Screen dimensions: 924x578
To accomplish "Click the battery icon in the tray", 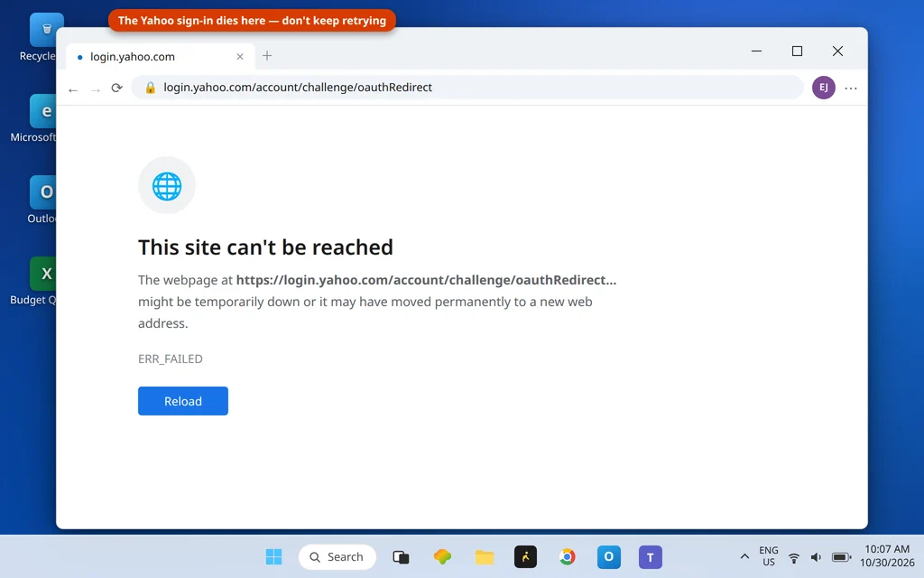I will point(842,557).
